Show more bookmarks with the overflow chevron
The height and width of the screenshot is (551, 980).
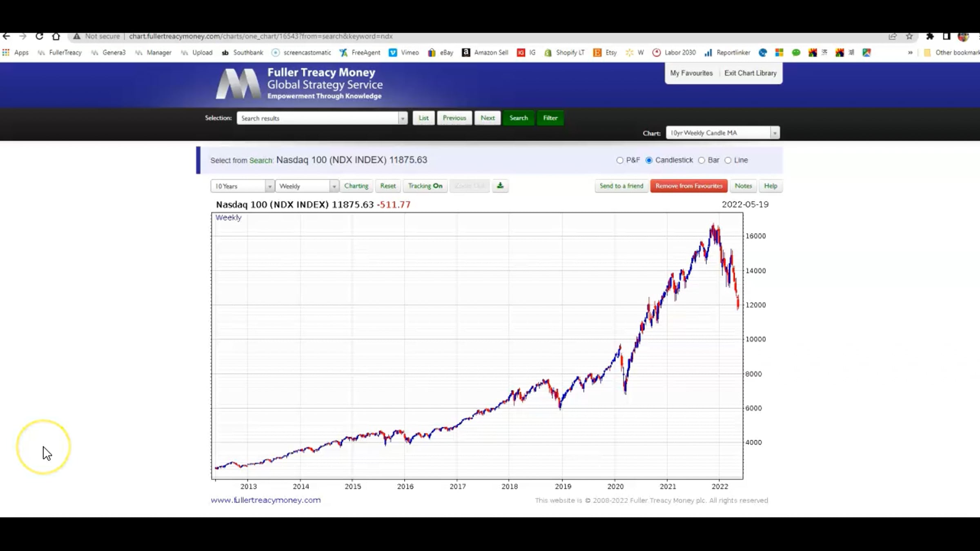[910, 53]
